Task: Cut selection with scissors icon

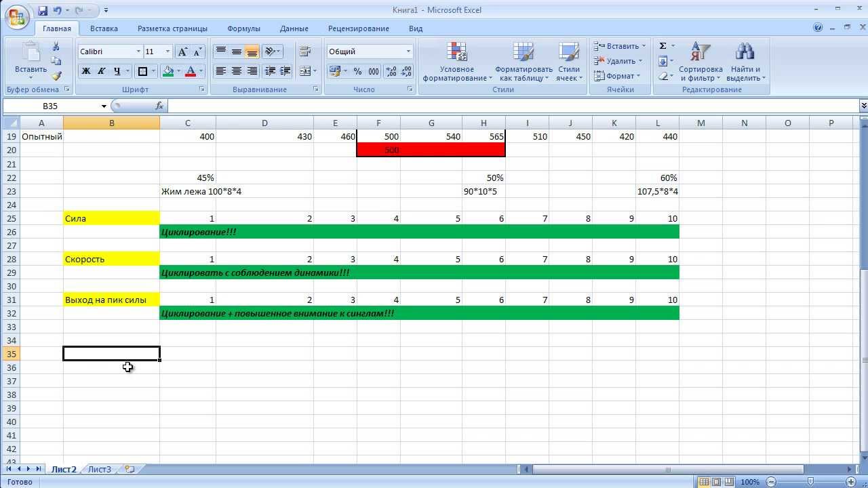Action: [x=56, y=46]
